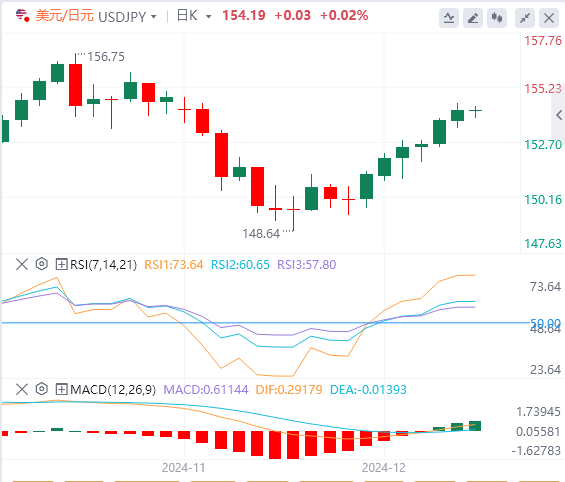Expand the MACD panel with plus icon
This screenshot has height=482, width=565.
tap(62, 389)
